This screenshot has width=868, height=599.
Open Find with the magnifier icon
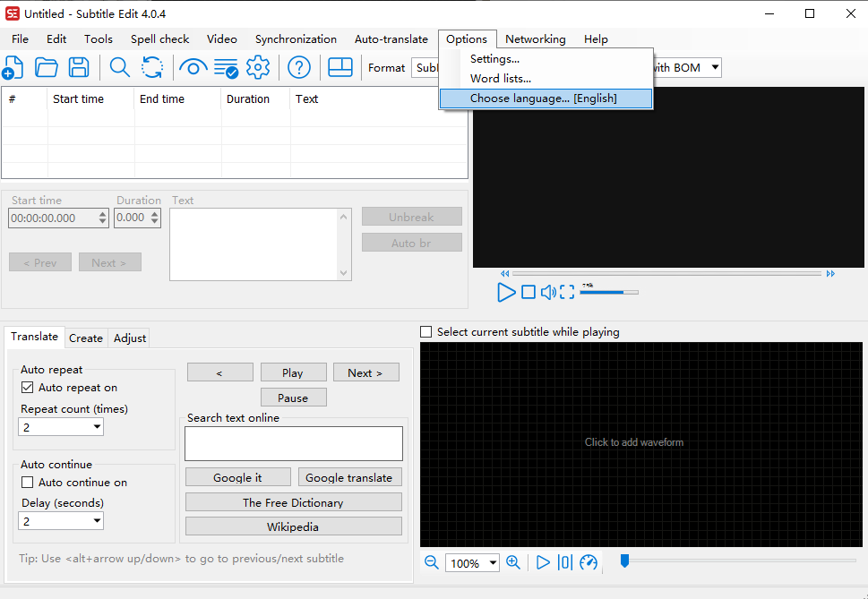(119, 67)
